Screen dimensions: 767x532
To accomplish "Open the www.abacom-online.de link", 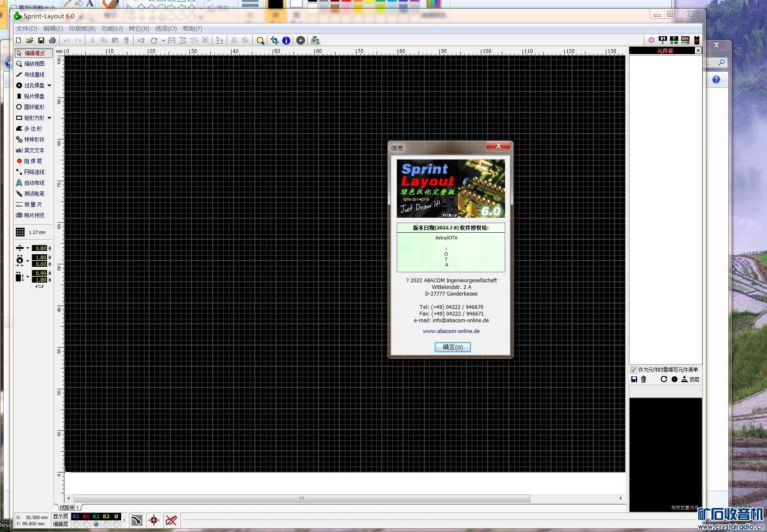I will point(451,331).
